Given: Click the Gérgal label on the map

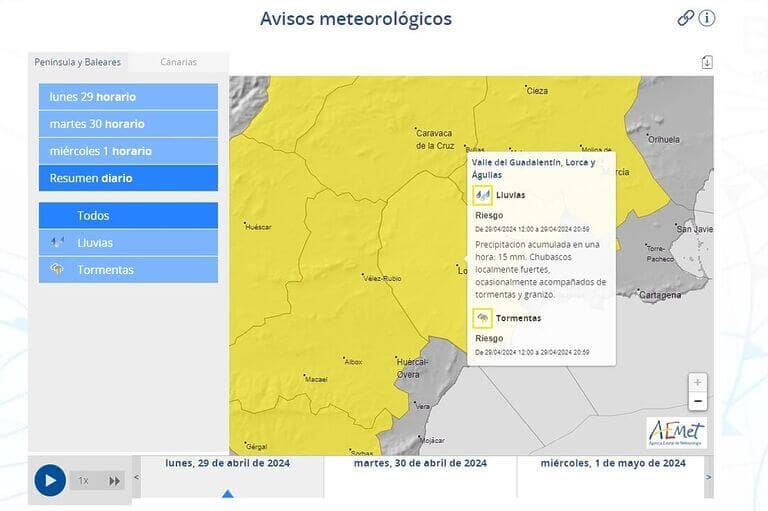Looking at the screenshot, I should pyautogui.click(x=257, y=447).
